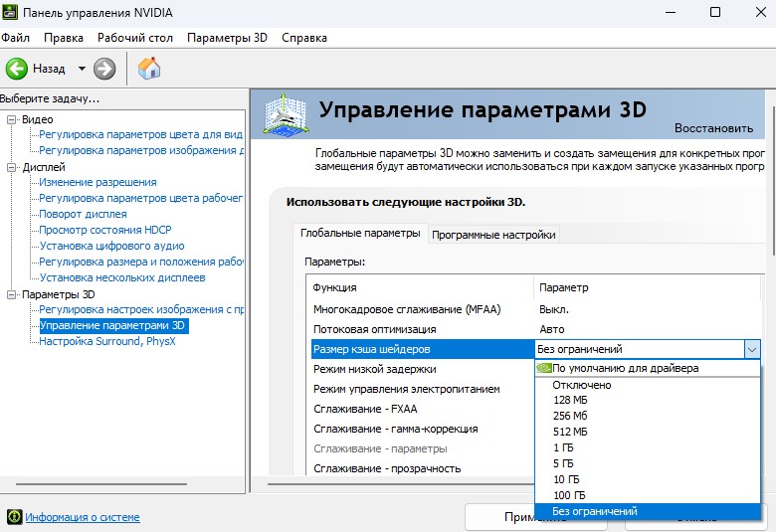The width and height of the screenshot is (776, 532).
Task: Click the grey Forward arrow icon
Action: tap(104, 69)
